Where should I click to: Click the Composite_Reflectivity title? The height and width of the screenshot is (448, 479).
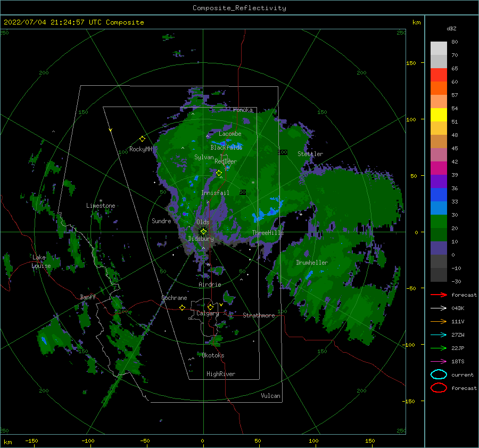coord(240,8)
